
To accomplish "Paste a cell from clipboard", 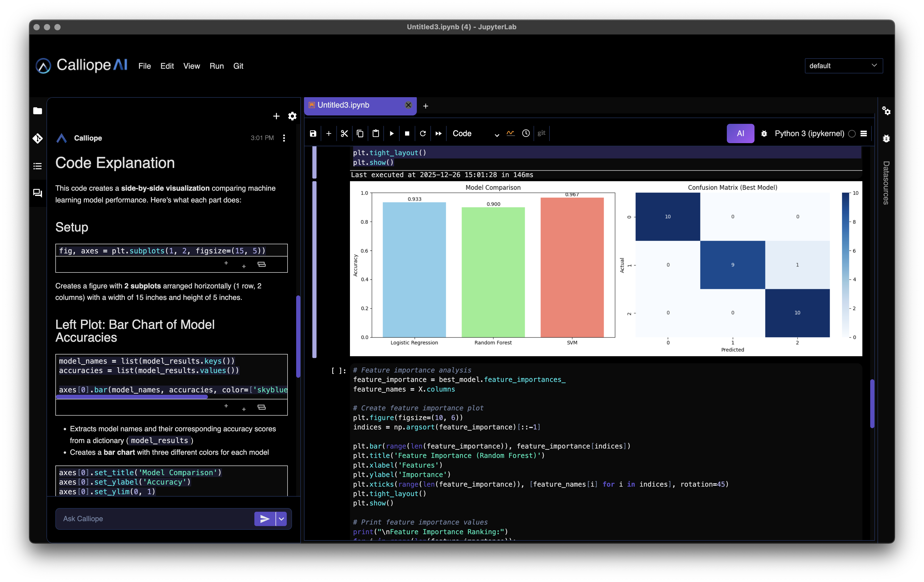I will [376, 133].
